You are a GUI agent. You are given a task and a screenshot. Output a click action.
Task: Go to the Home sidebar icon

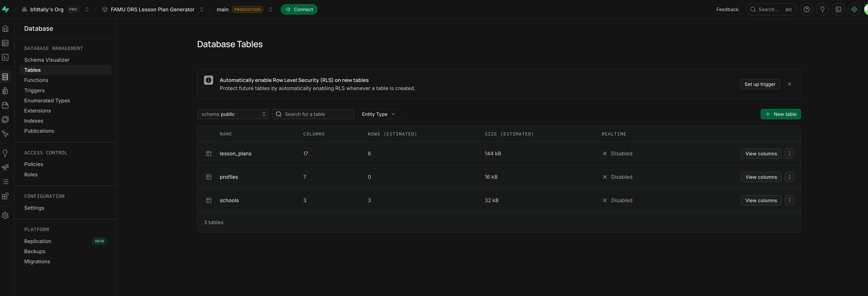click(5, 29)
